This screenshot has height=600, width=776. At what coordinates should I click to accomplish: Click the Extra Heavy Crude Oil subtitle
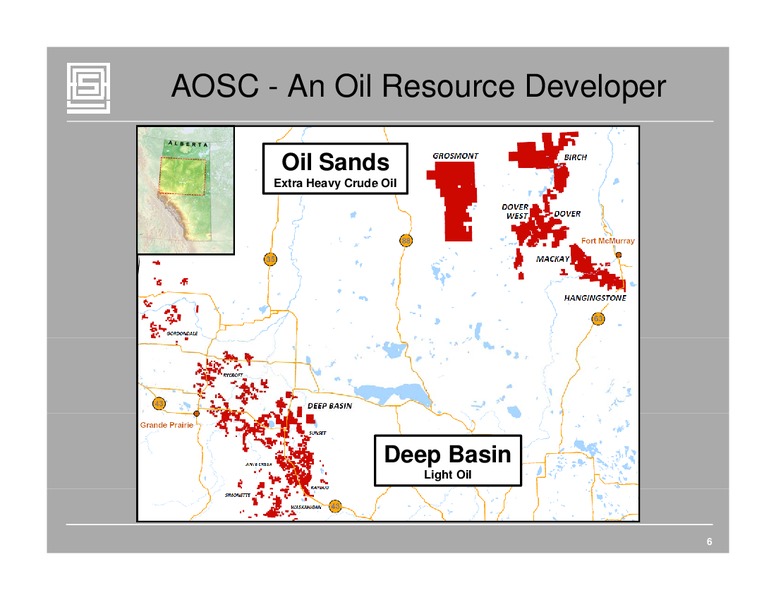coord(335,183)
